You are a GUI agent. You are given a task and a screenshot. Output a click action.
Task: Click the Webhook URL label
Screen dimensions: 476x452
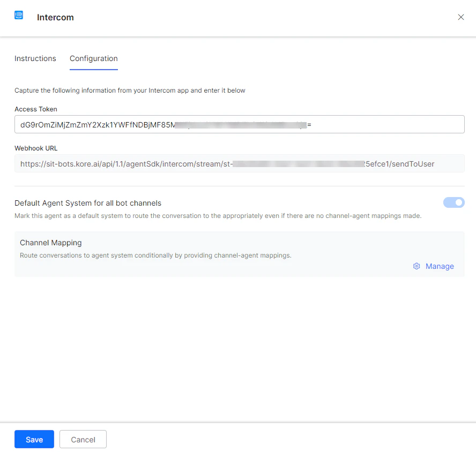tap(36, 148)
